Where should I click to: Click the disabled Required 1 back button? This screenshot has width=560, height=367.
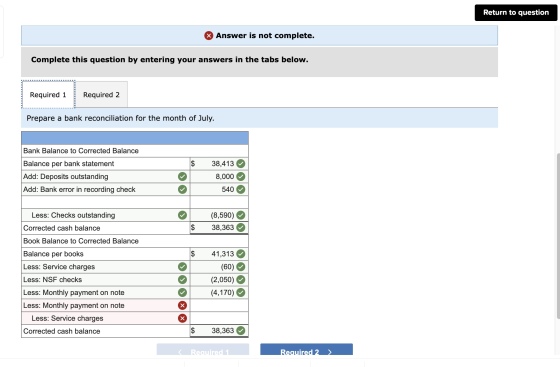point(203,350)
